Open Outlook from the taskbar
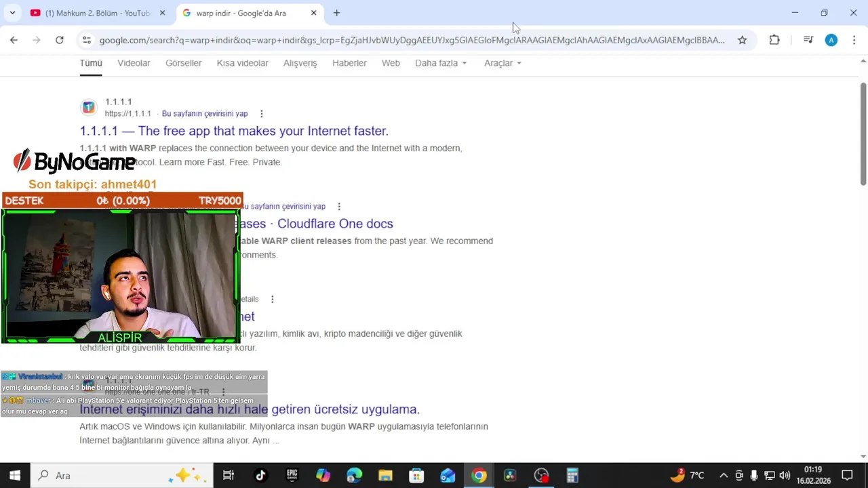 pos(448,475)
